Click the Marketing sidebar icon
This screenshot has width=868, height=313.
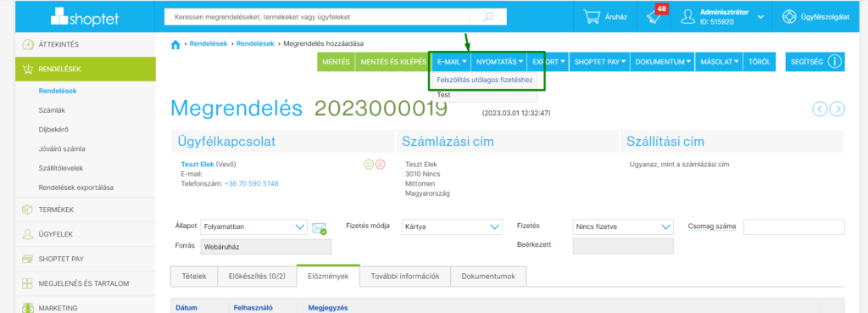pyautogui.click(x=27, y=307)
